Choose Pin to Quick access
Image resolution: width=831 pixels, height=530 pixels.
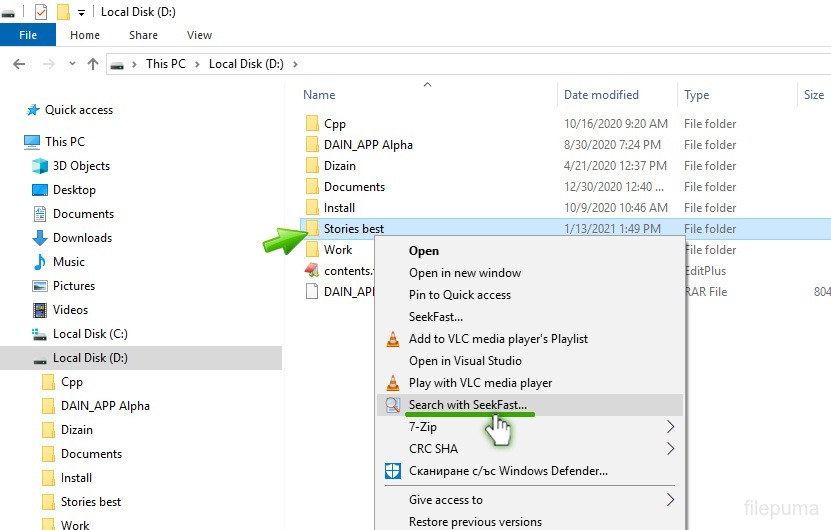tap(459, 295)
